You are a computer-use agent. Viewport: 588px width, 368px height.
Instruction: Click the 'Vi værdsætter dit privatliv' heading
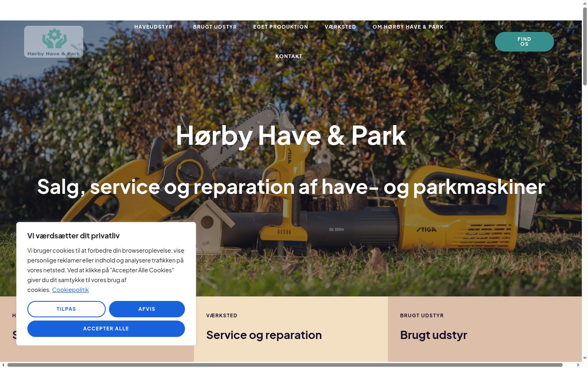point(73,236)
